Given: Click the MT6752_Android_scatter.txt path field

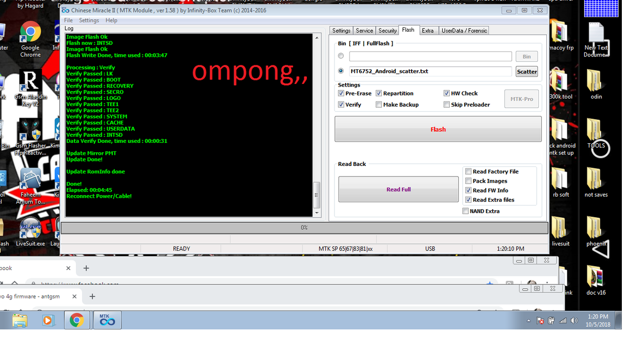Looking at the screenshot, I should pos(430,71).
